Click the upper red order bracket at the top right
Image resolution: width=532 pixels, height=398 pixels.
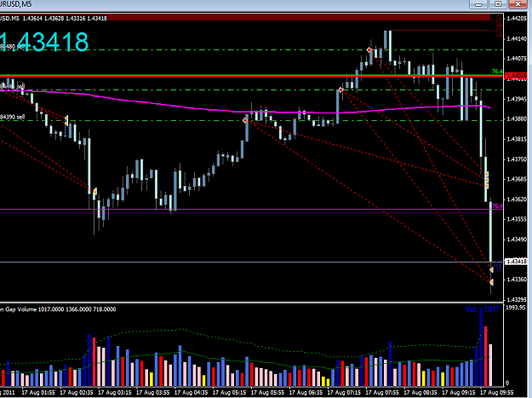pyautogui.click(x=500, y=20)
